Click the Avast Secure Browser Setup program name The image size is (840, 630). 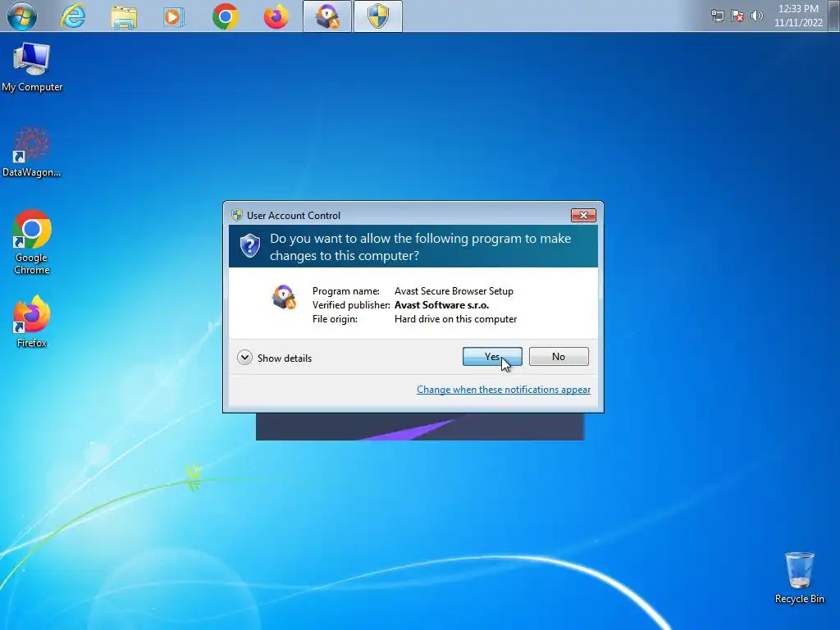click(454, 291)
